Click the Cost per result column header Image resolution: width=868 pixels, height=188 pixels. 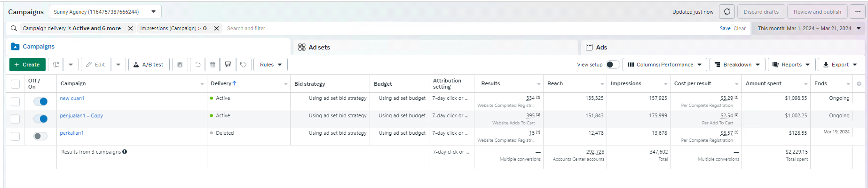click(x=693, y=83)
